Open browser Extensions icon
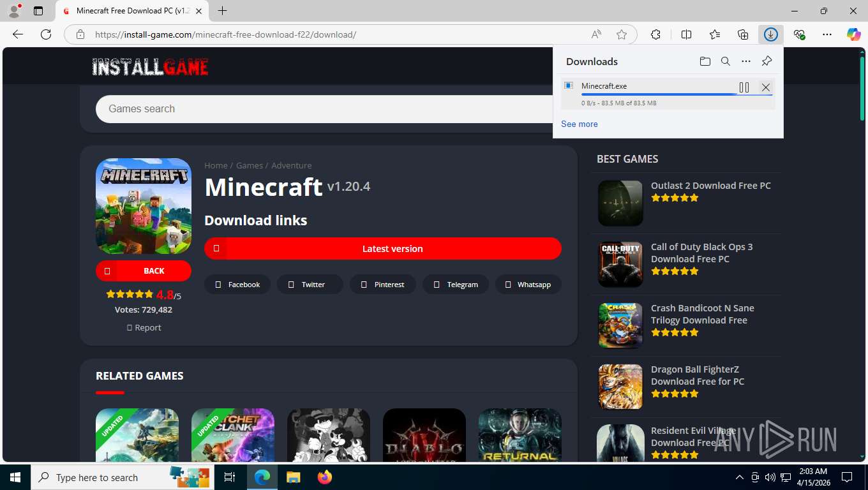This screenshot has width=868, height=490. pos(655,34)
